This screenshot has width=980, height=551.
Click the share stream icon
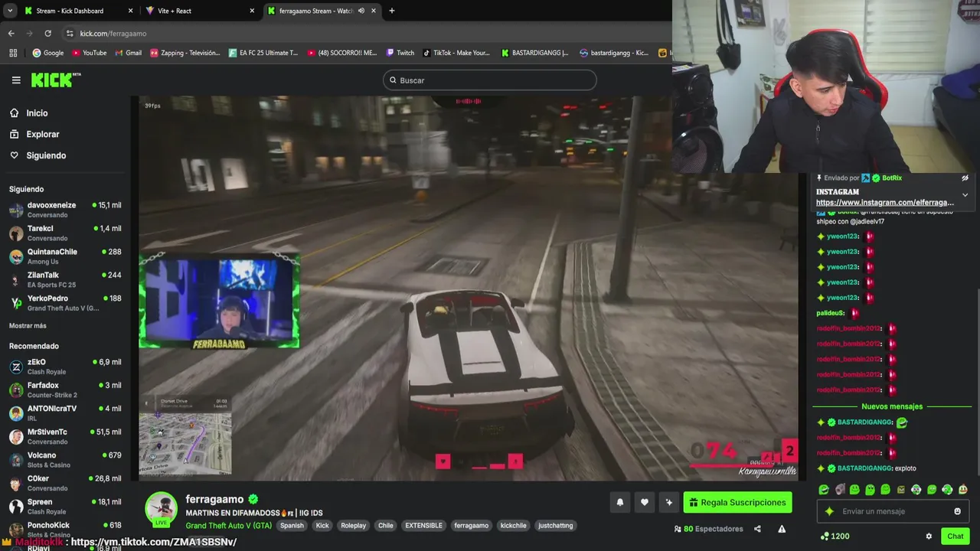click(757, 529)
